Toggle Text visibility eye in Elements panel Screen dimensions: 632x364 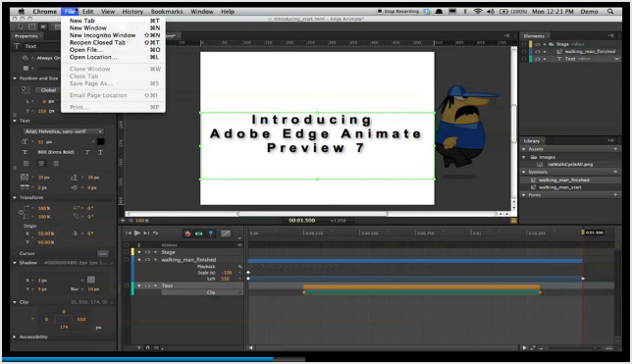pyautogui.click(x=537, y=59)
